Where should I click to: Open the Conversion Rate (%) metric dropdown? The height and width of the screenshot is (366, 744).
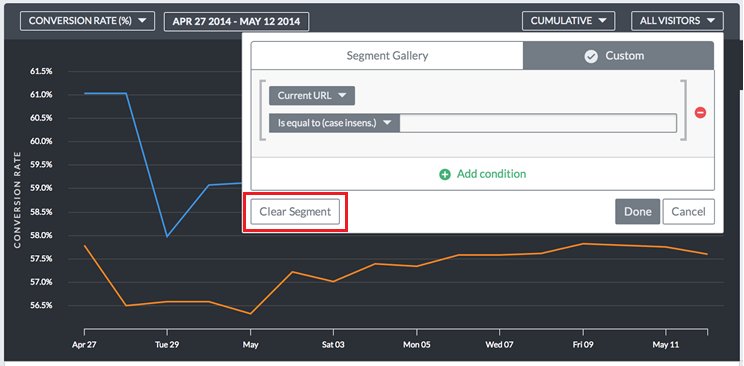87,21
